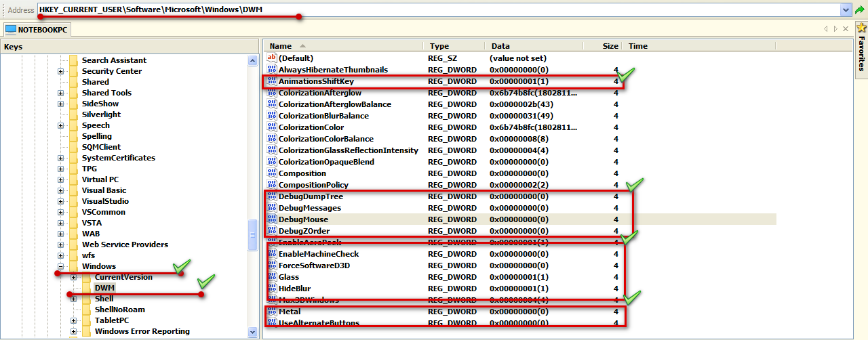Click the ColorizationColor DWORD icon
868x340 pixels.
272,127
